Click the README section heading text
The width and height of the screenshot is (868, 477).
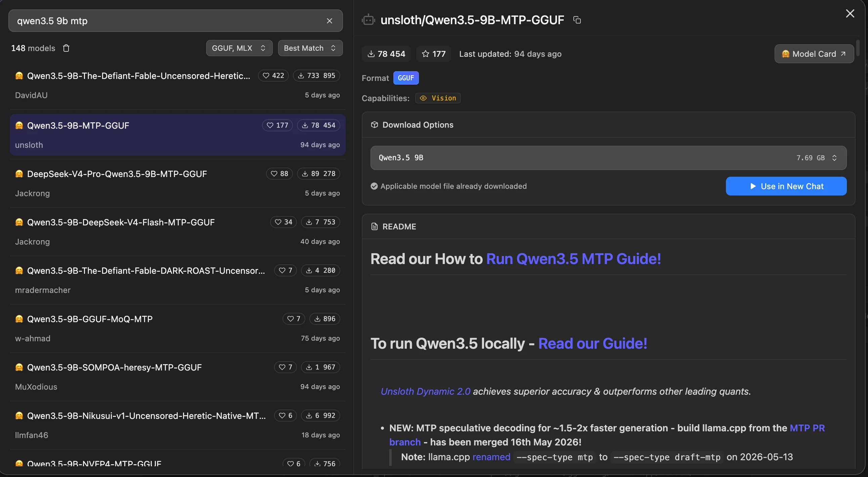(399, 227)
